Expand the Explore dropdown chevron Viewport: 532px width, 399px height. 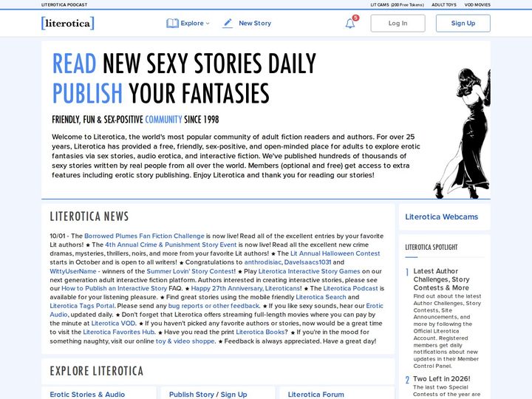point(208,24)
